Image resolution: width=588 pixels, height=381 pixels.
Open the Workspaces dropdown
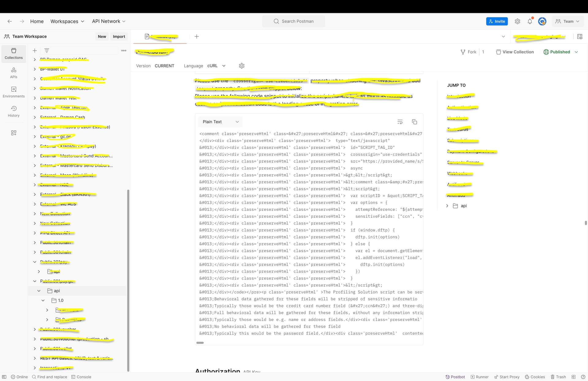[67, 21]
